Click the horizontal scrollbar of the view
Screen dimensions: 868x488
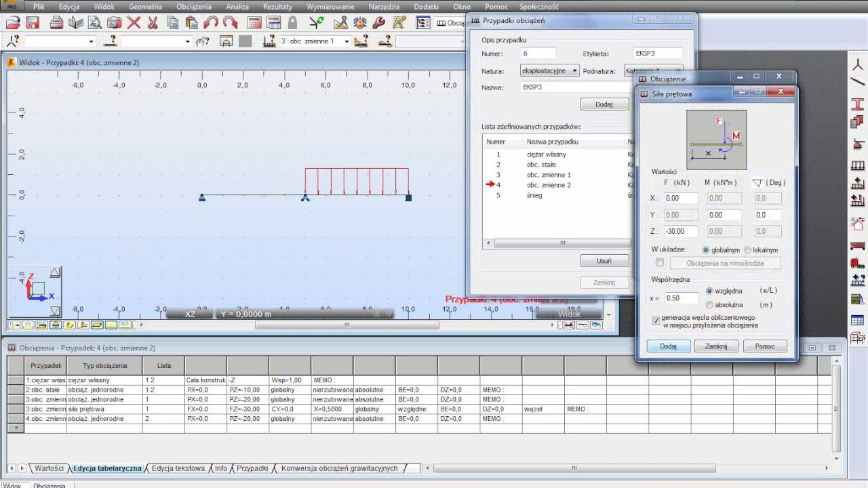point(347,325)
